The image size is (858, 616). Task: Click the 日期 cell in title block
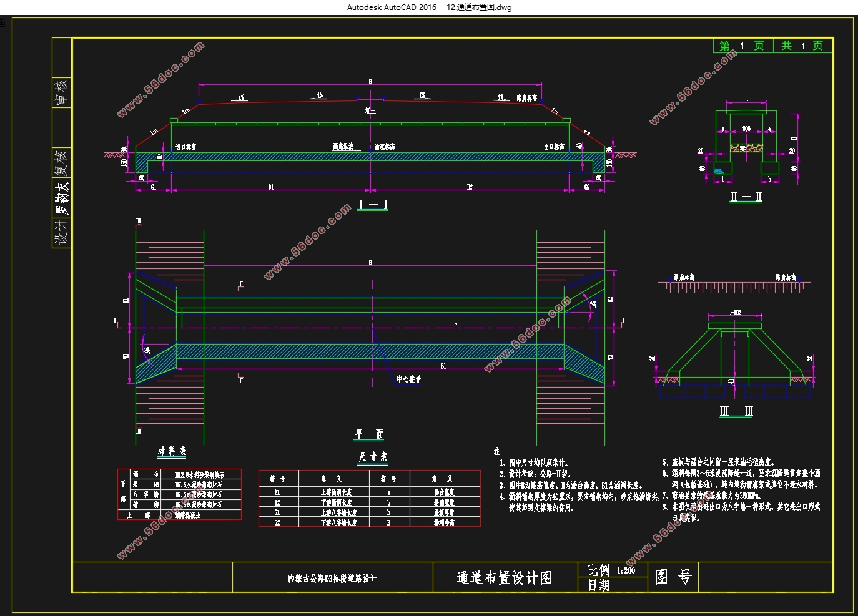pyautogui.click(x=598, y=585)
